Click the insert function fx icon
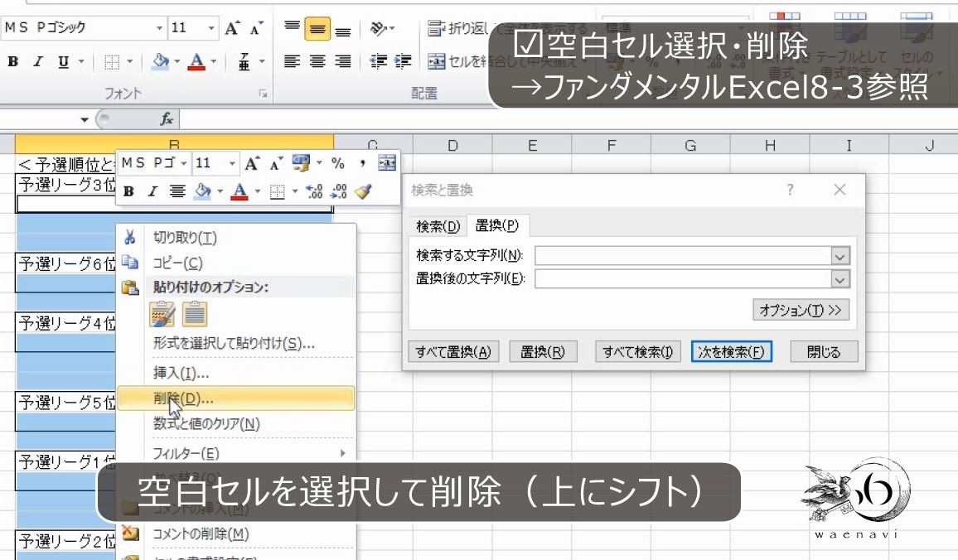 (x=167, y=119)
